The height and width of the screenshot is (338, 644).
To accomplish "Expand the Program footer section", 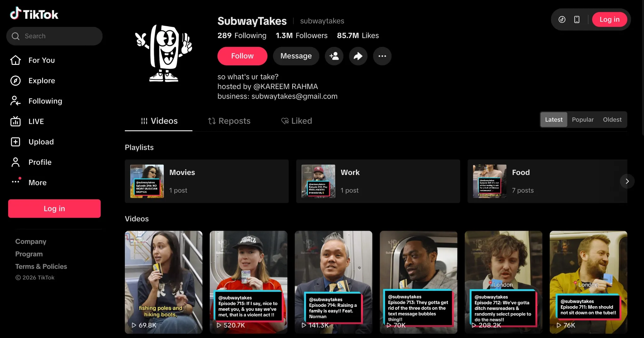I will 29,254.
